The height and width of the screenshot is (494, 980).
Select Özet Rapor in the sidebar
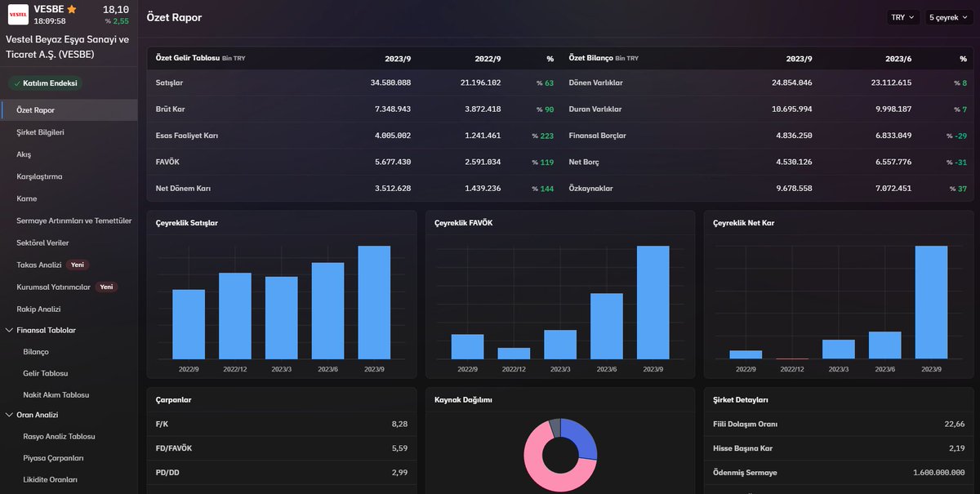click(x=69, y=110)
